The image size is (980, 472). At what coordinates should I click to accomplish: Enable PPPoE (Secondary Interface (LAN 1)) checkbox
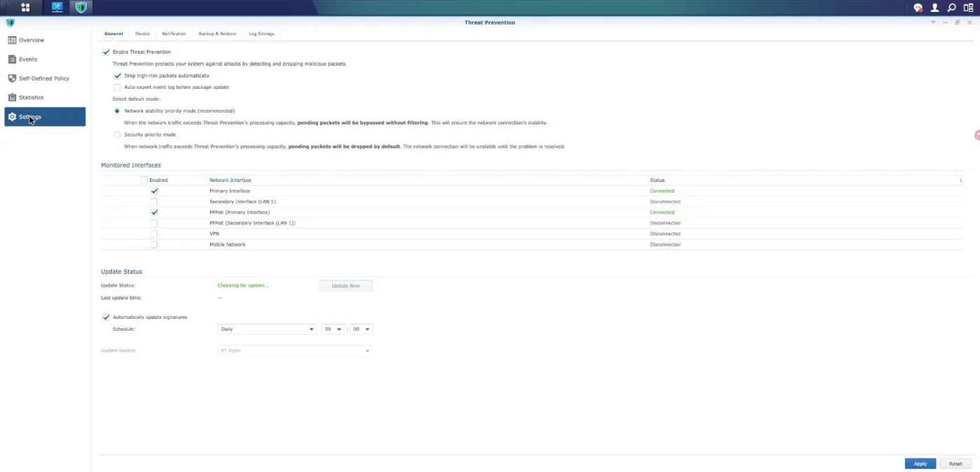pos(154,223)
